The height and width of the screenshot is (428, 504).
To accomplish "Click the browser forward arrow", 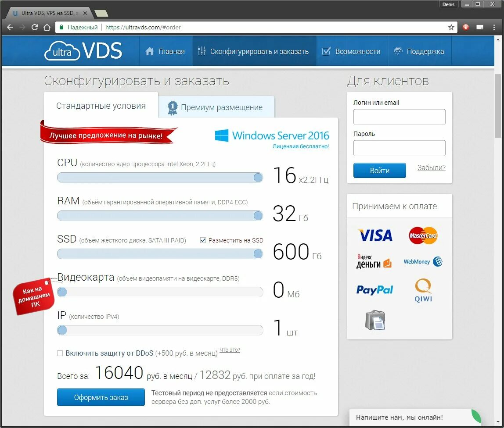I will (x=22, y=27).
